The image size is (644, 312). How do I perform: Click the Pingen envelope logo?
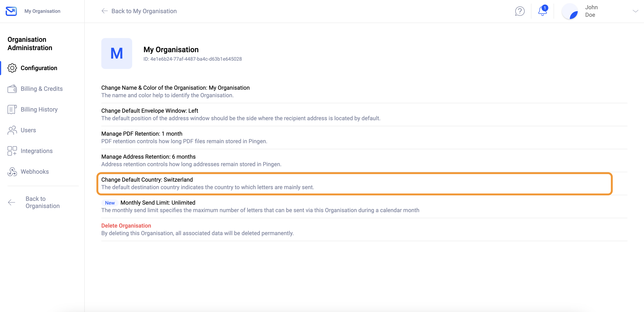[11, 11]
